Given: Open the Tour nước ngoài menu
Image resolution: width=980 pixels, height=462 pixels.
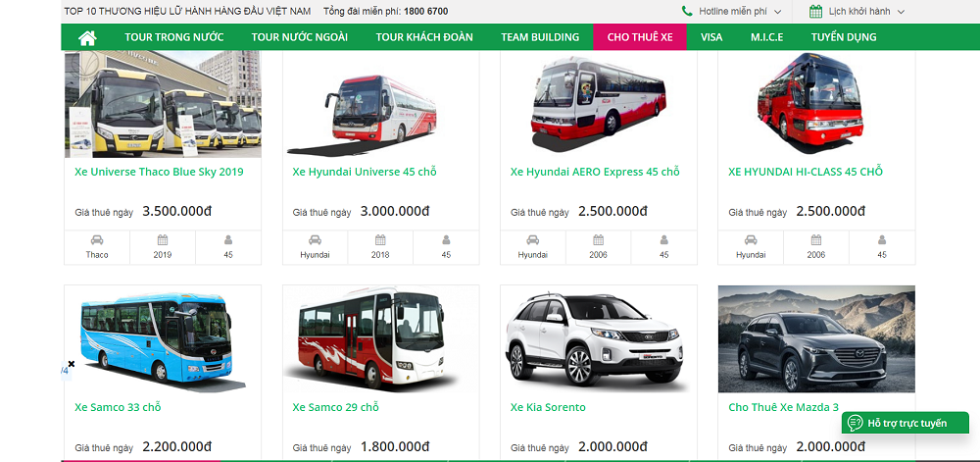Looking at the screenshot, I should tap(299, 37).
